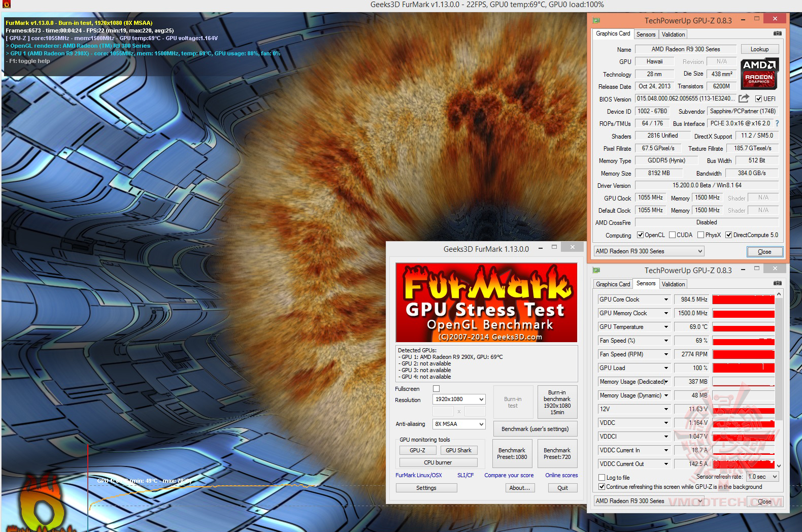
Task: Click the blue question mark beside Bus Interface
Action: [777, 123]
